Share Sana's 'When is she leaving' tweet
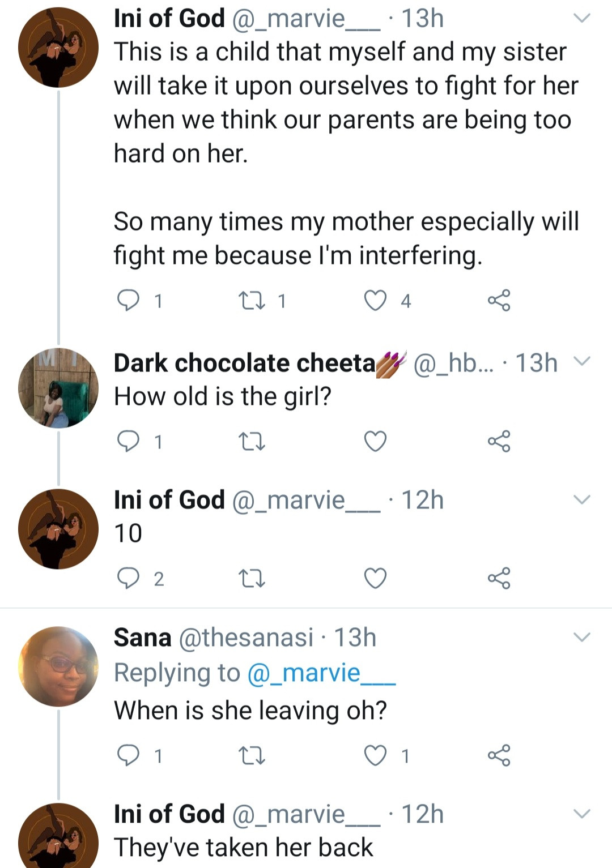The width and height of the screenshot is (612, 868). click(x=499, y=755)
